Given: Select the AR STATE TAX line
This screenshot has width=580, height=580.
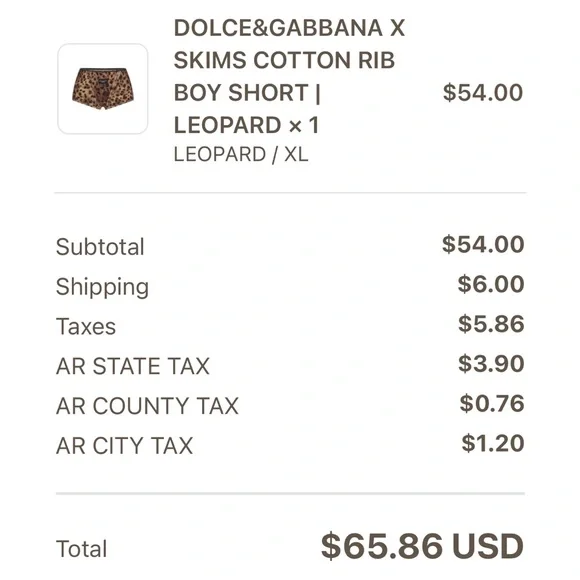Looking at the screenshot, I should tap(133, 366).
